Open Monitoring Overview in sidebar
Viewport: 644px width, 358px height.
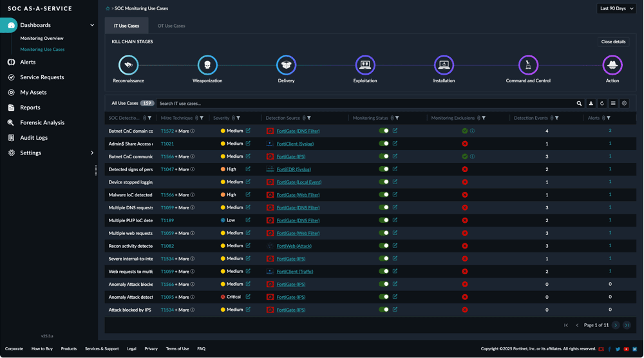[x=42, y=38]
